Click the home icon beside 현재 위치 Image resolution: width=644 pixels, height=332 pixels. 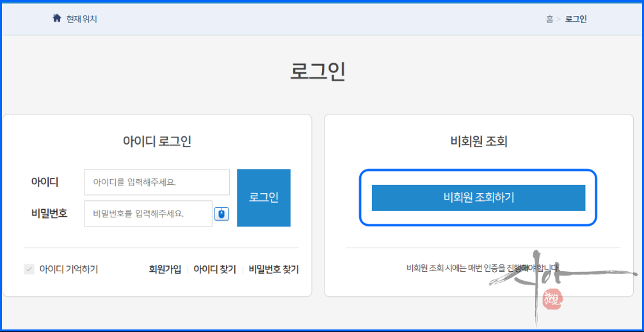pyautogui.click(x=57, y=18)
